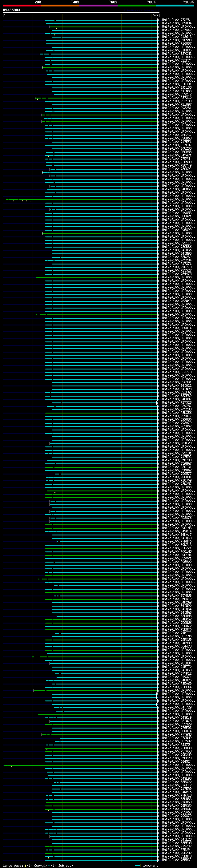
Task: Click hit UniRef100_Q4T729
Action: [x=177, y=707]
